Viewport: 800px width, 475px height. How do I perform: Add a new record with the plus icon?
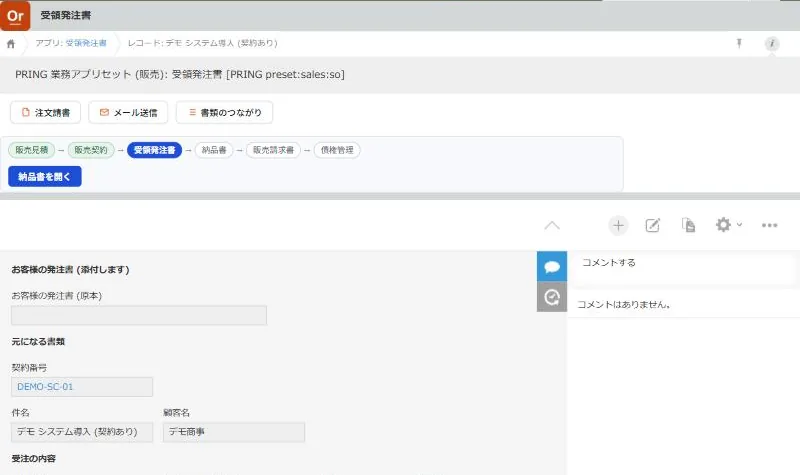(618, 225)
